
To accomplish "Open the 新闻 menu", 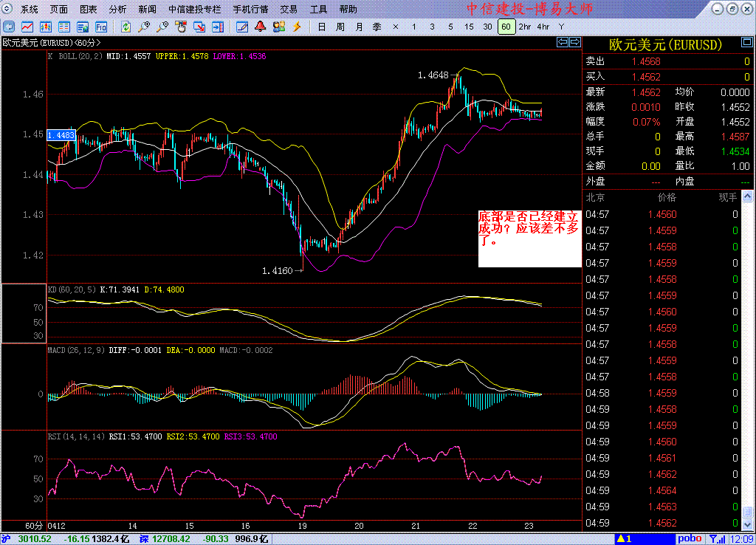I will pos(147,9).
